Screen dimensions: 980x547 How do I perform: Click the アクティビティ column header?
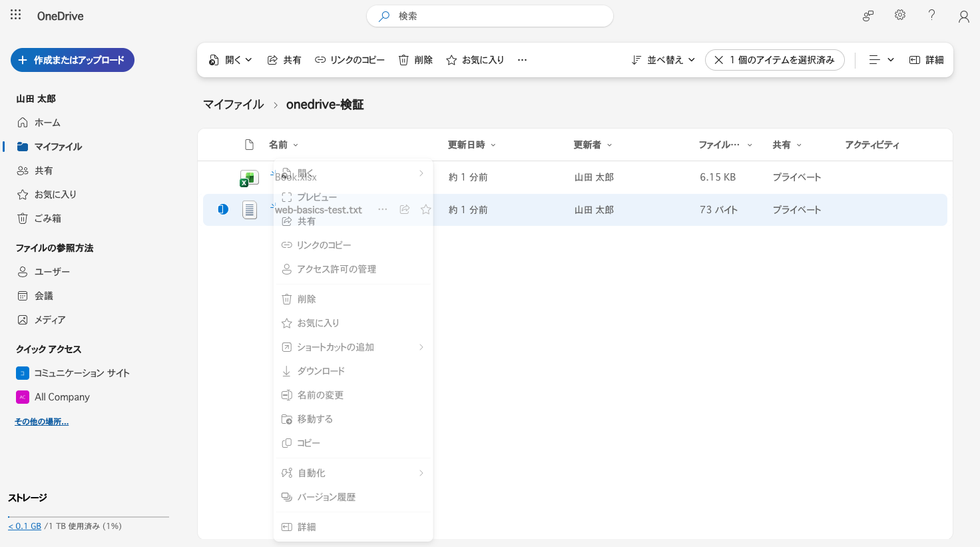point(872,145)
